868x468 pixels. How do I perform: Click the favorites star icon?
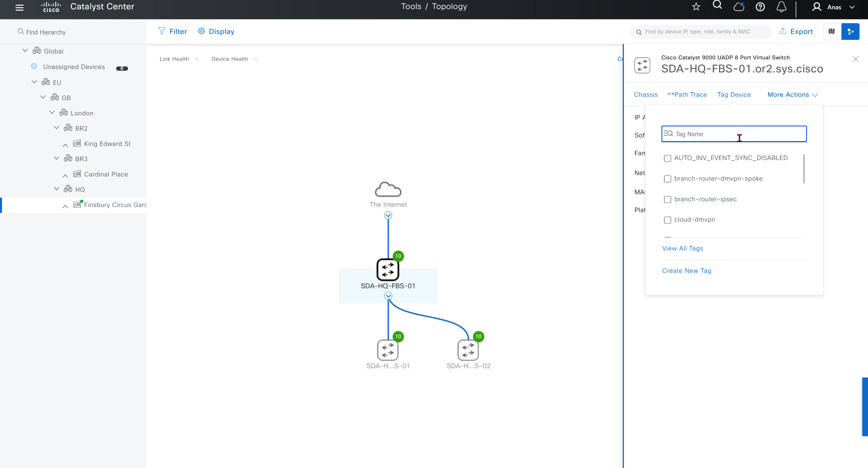pos(696,7)
